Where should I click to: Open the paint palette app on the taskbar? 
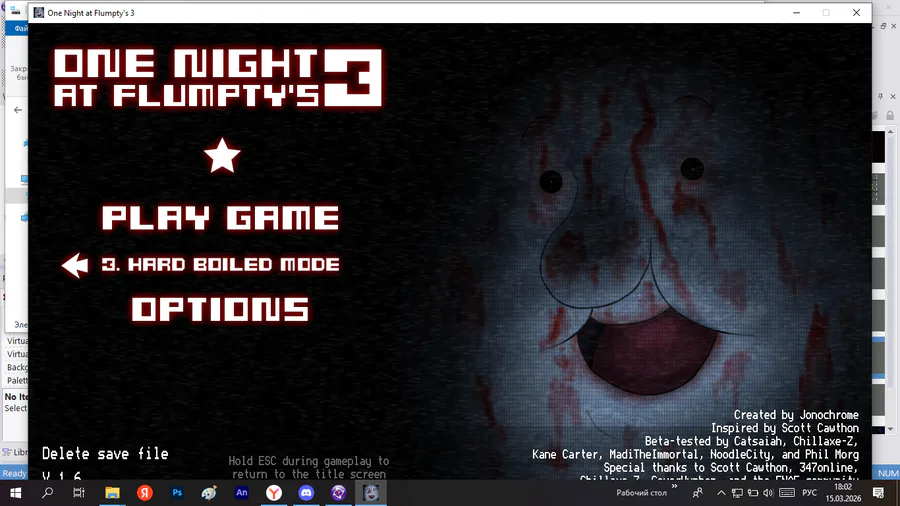pos(209,493)
